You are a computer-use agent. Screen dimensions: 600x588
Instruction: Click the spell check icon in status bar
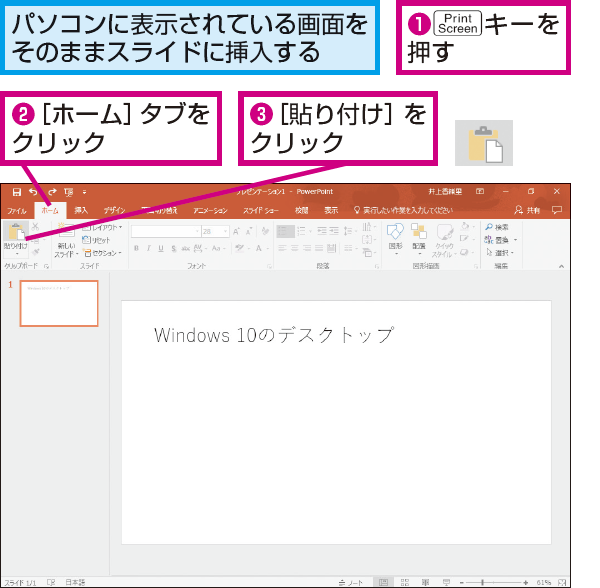pos(51,582)
